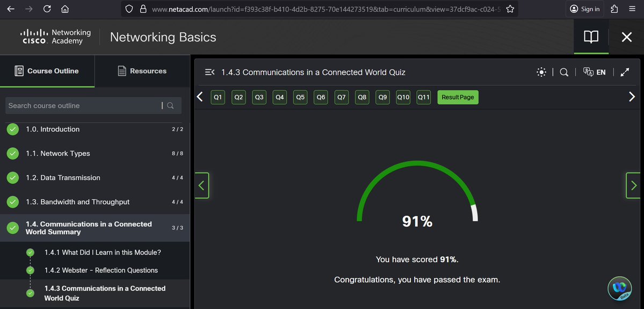Switch to Resources tab
Viewport: 644px width, 309px height.
tap(142, 71)
